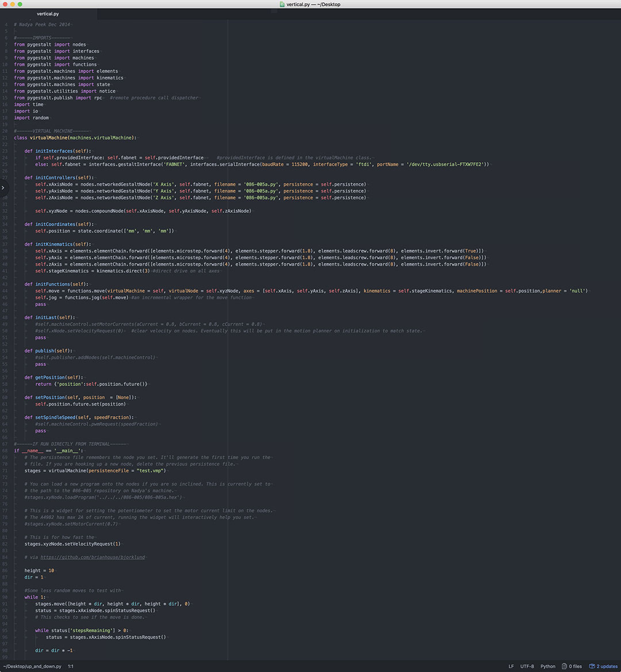Click the vertical.py file icon in title bar
Screen dimensions: 621x672
click(282, 4)
